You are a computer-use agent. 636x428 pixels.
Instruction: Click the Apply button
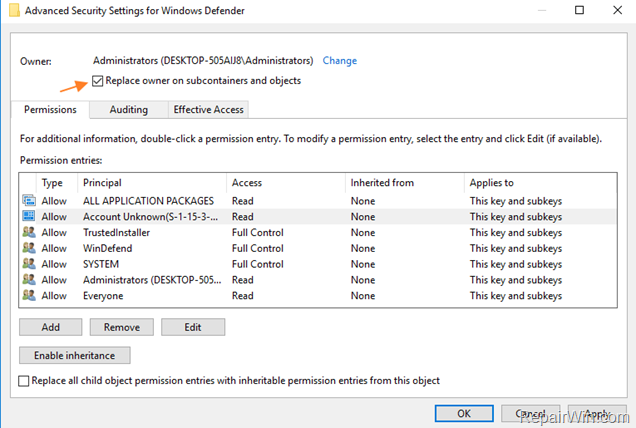pos(597,413)
